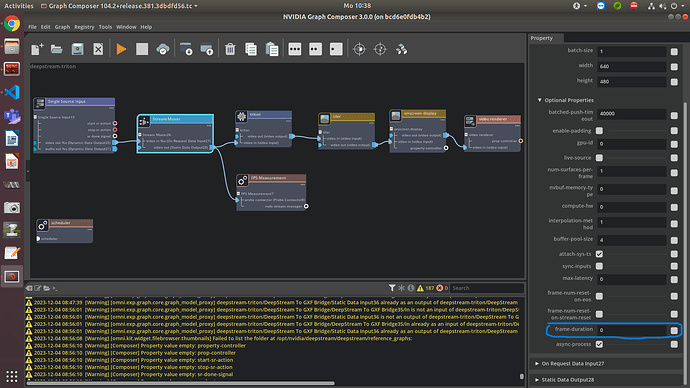
Task: Click the Save graph disk icon
Action: (77, 49)
